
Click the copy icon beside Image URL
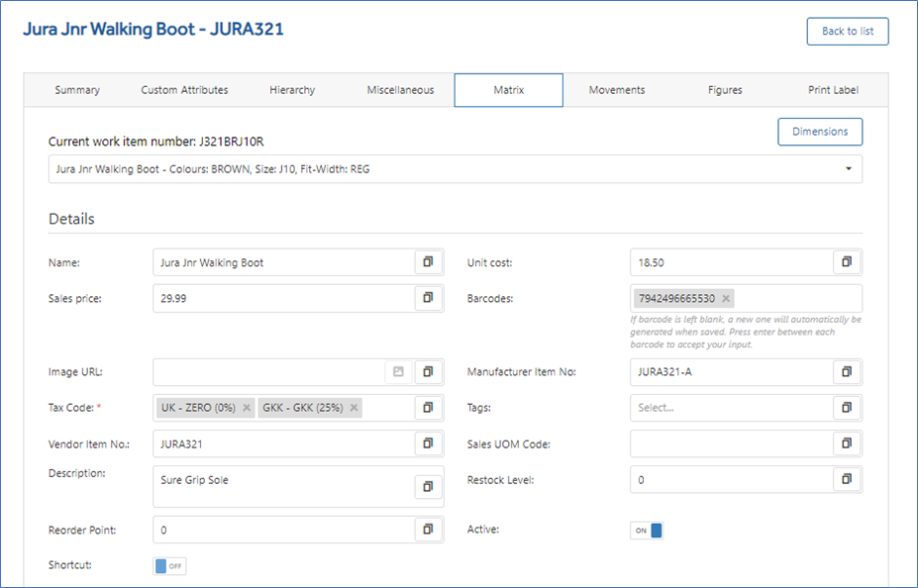(x=428, y=371)
